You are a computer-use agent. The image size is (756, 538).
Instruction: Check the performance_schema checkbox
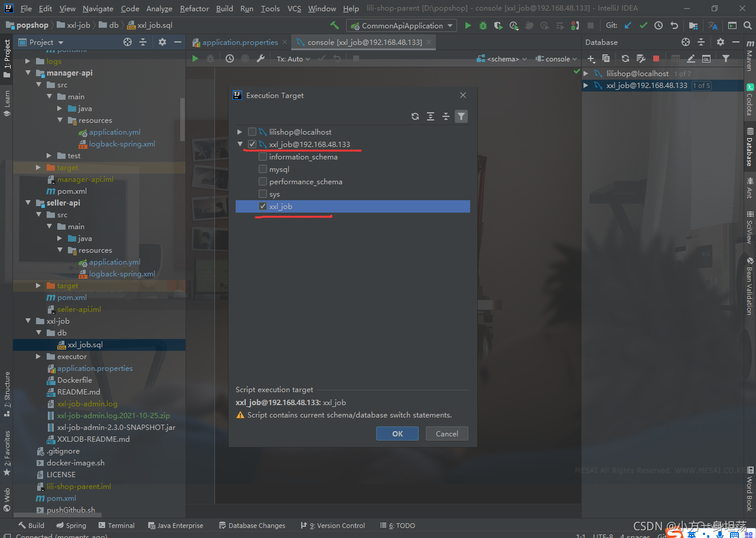263,181
